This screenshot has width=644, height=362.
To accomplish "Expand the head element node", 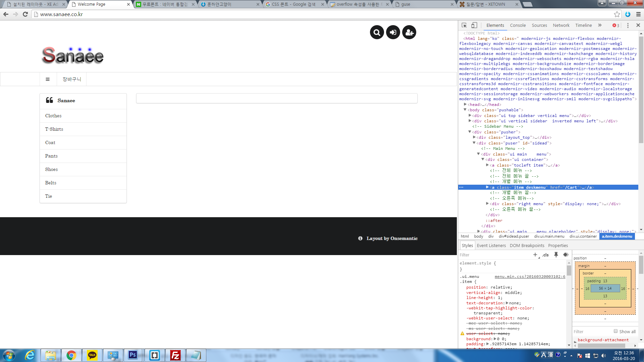I will click(465, 105).
